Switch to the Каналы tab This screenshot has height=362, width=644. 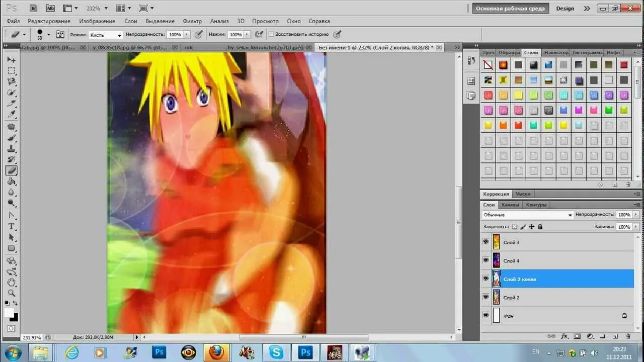[510, 205]
